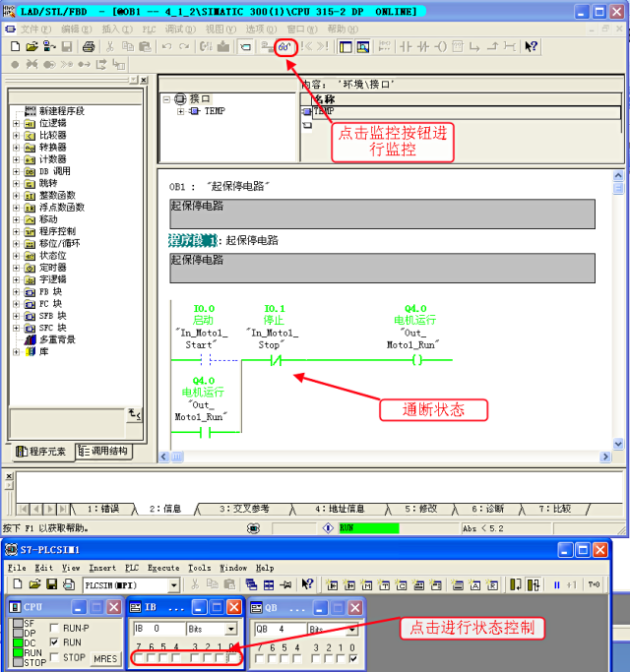
Task: Toggle the details view toolbar icon
Action: pos(363,46)
